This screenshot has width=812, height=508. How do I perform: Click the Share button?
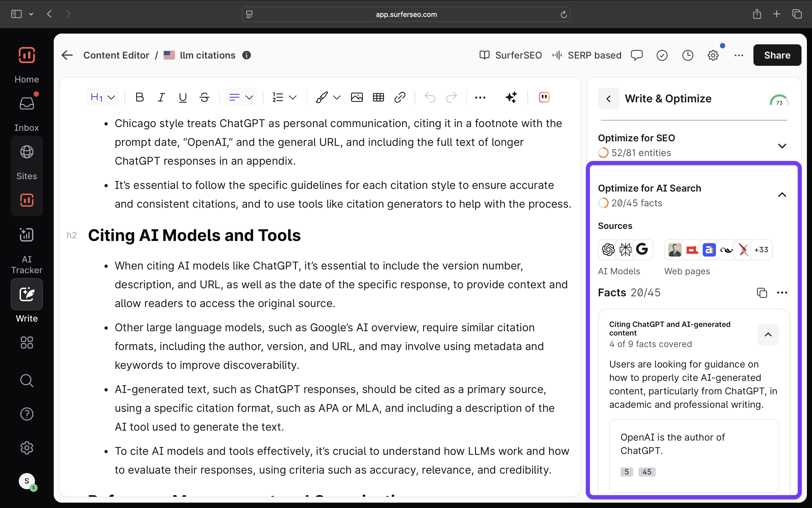coord(777,55)
